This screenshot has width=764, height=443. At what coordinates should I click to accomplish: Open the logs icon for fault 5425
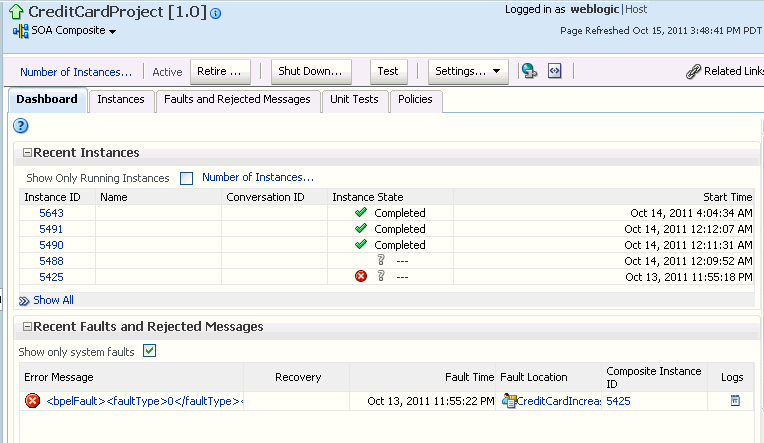(x=735, y=401)
